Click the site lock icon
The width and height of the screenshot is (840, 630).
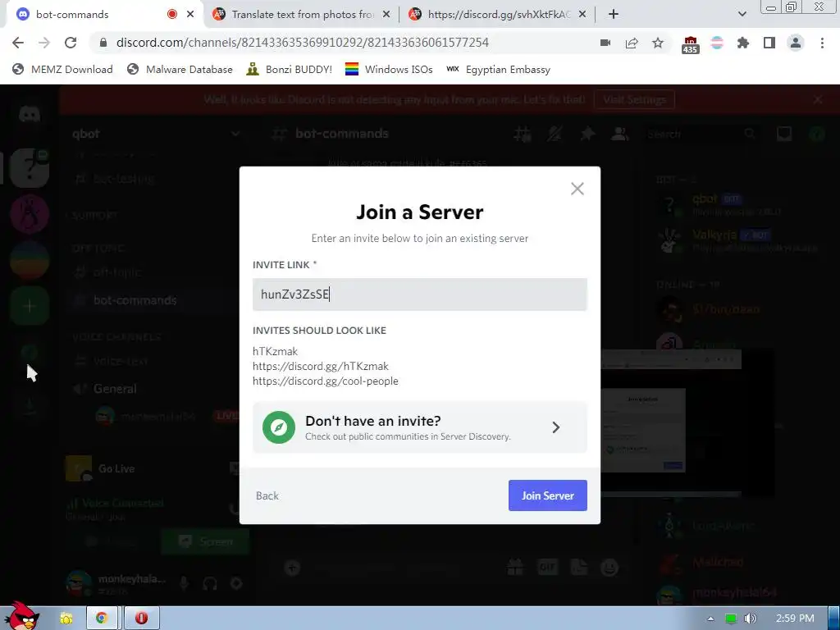[103, 43]
